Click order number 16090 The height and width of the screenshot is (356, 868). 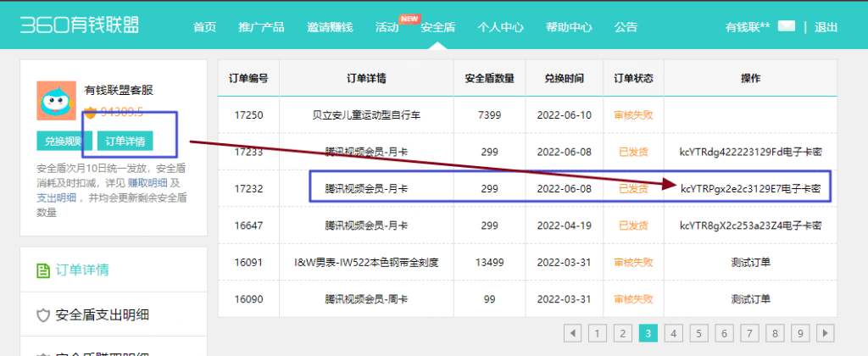[x=248, y=299]
